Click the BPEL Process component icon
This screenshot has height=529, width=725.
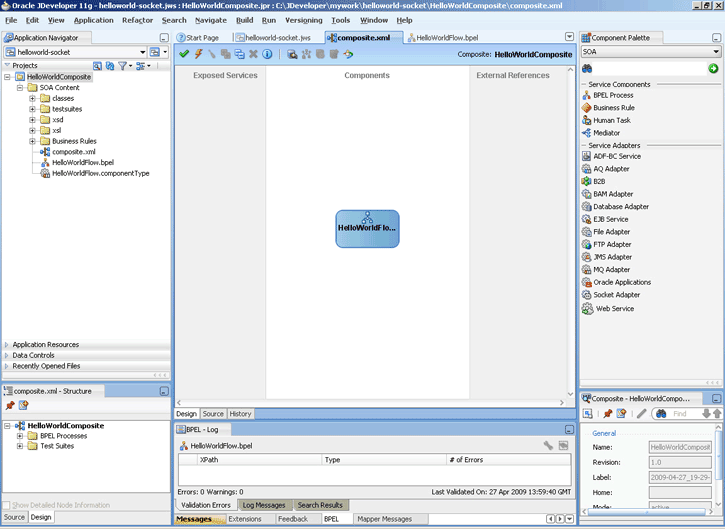click(587, 95)
